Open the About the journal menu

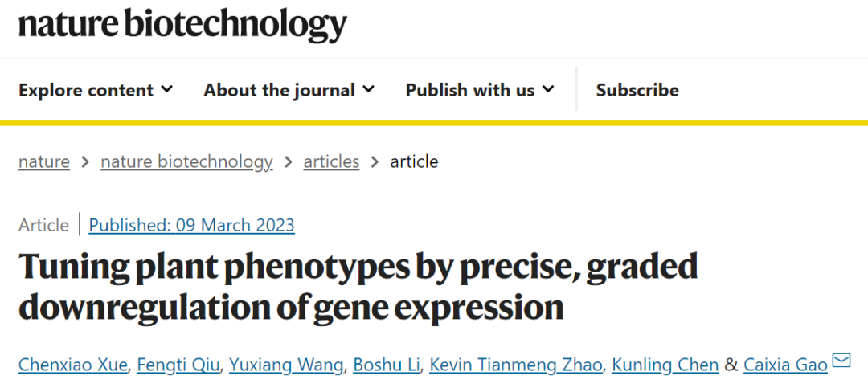289,90
